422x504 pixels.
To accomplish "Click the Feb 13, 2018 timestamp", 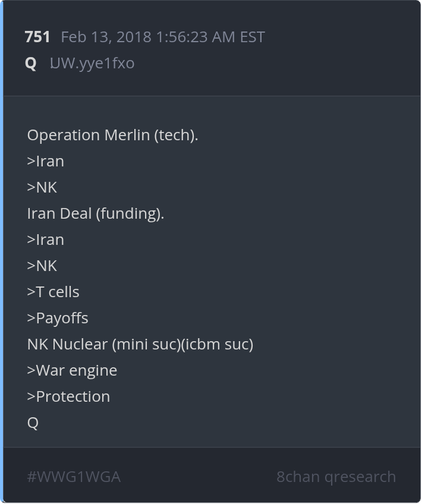I will tap(163, 37).
